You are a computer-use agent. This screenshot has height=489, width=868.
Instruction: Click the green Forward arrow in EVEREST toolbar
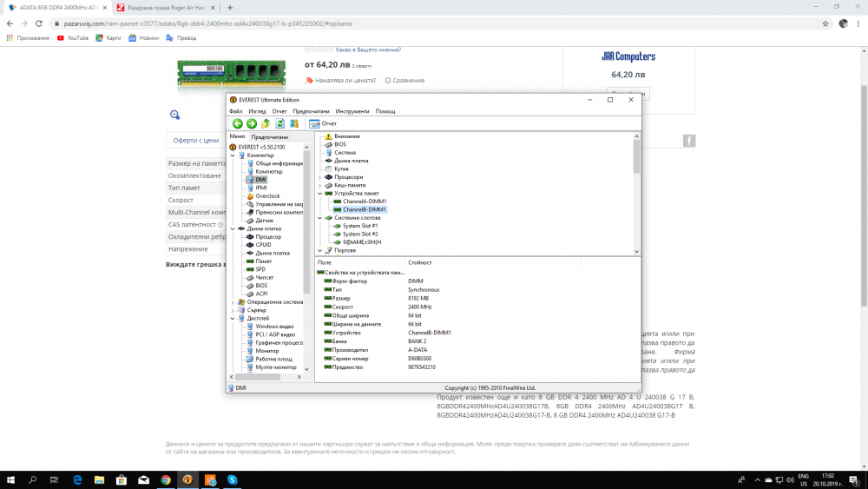(252, 123)
